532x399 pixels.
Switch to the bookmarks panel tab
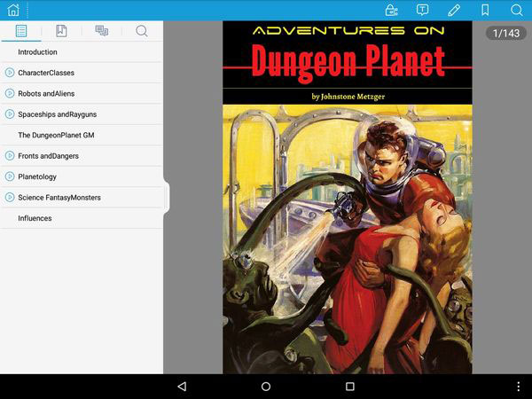click(61, 31)
